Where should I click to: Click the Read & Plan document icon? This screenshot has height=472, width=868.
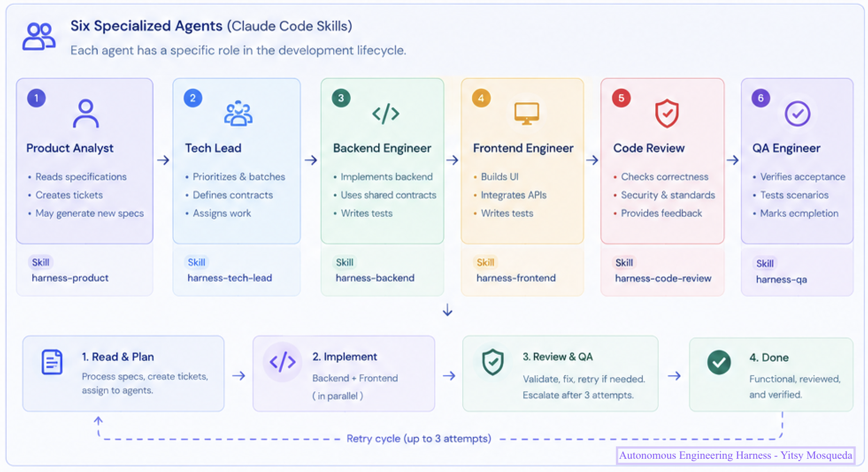point(52,362)
